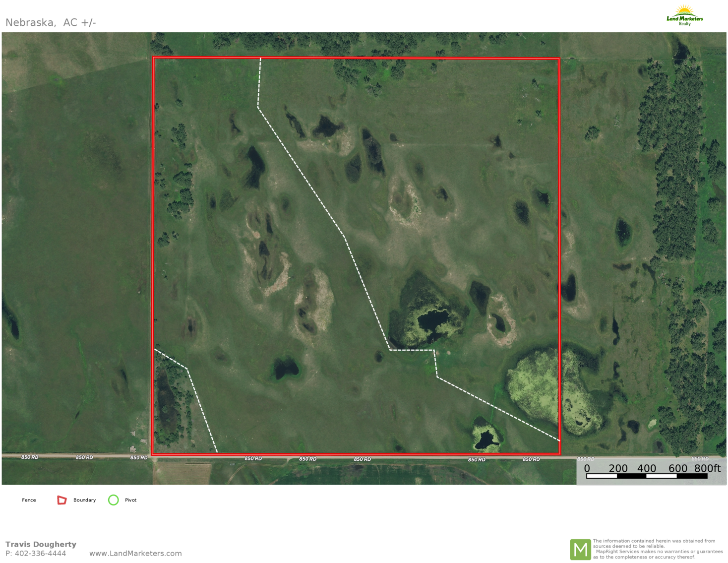Open the scale bar options
Screen dimensions: 728x563
(645, 472)
